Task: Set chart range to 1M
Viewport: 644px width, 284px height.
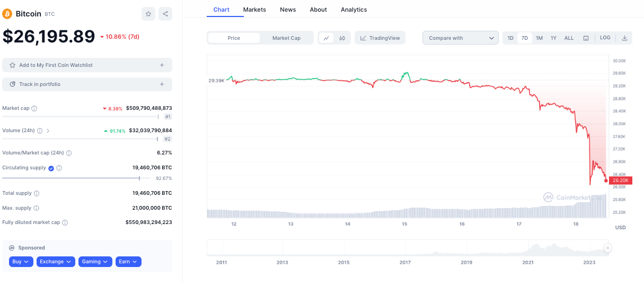Action: click(x=539, y=38)
